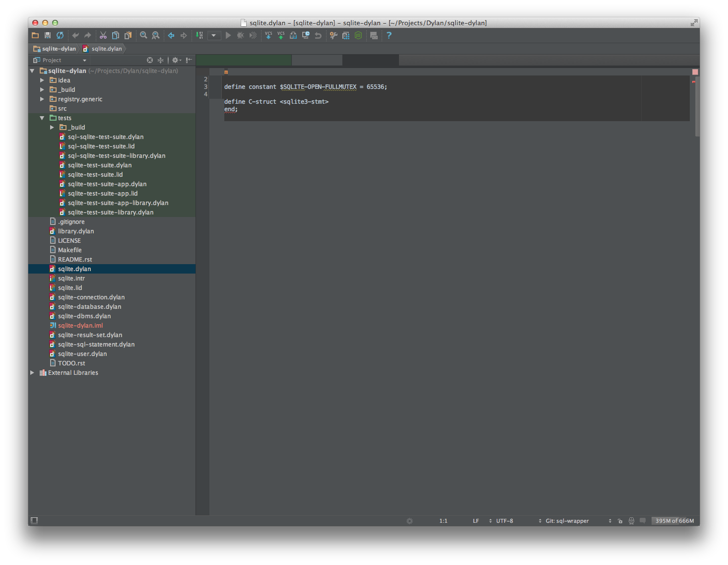This screenshot has width=728, height=565.
Task: Expand the registry.generic folder
Action: click(x=42, y=99)
